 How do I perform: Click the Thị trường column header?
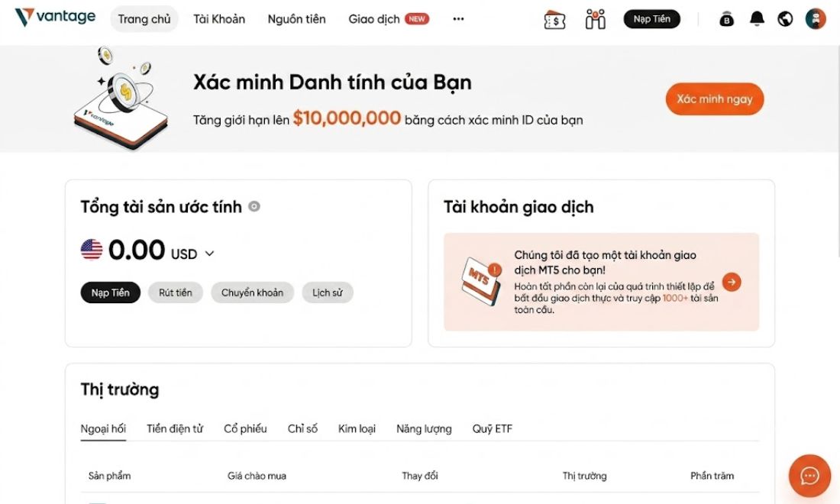[584, 476]
